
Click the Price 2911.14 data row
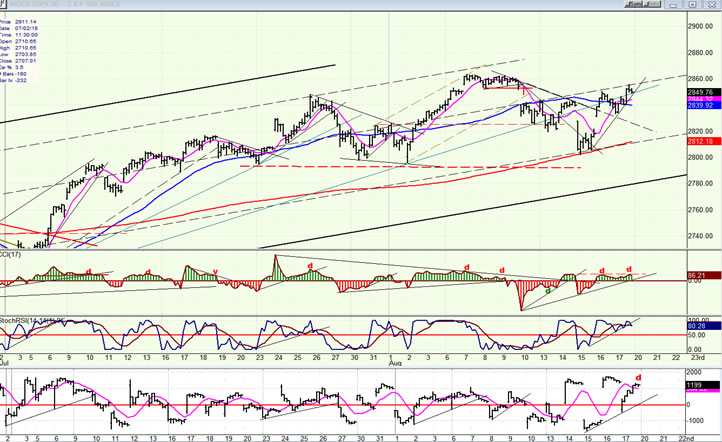[18, 22]
